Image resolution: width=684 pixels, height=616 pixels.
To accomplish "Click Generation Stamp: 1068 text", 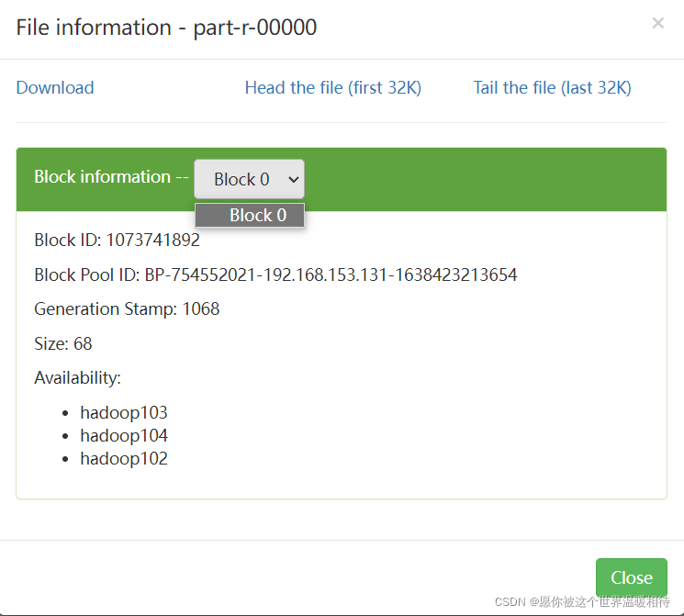I will (127, 308).
